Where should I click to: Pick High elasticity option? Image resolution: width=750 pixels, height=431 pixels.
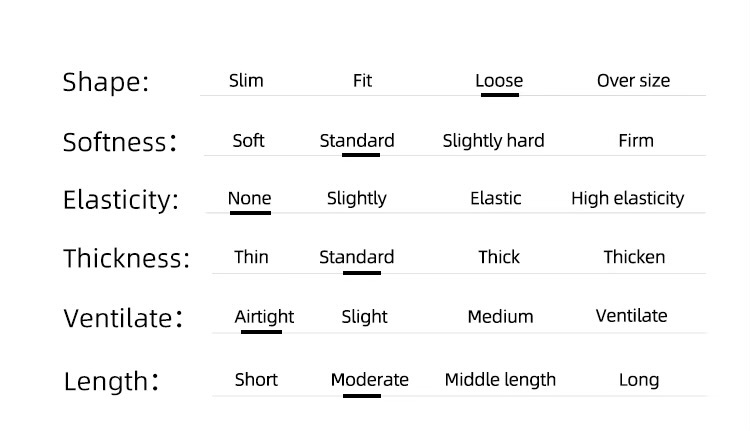(x=627, y=198)
